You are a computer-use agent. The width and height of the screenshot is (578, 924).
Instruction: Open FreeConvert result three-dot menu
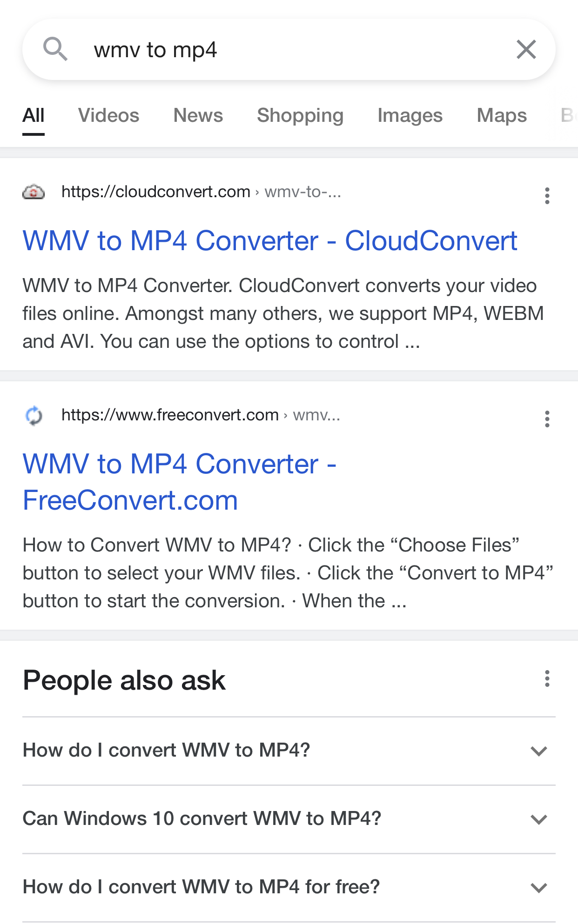pyautogui.click(x=547, y=419)
